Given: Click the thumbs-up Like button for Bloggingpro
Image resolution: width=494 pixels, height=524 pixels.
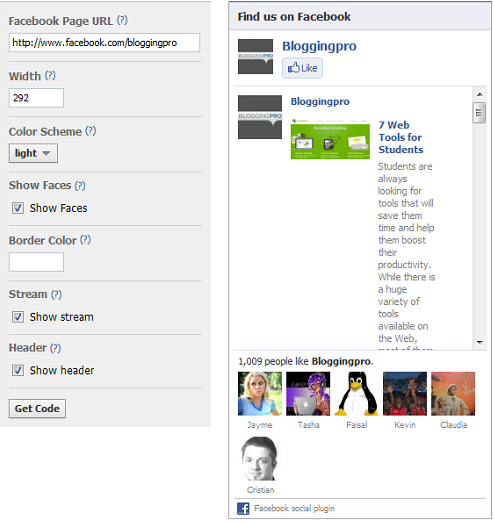Looking at the screenshot, I should click(302, 68).
